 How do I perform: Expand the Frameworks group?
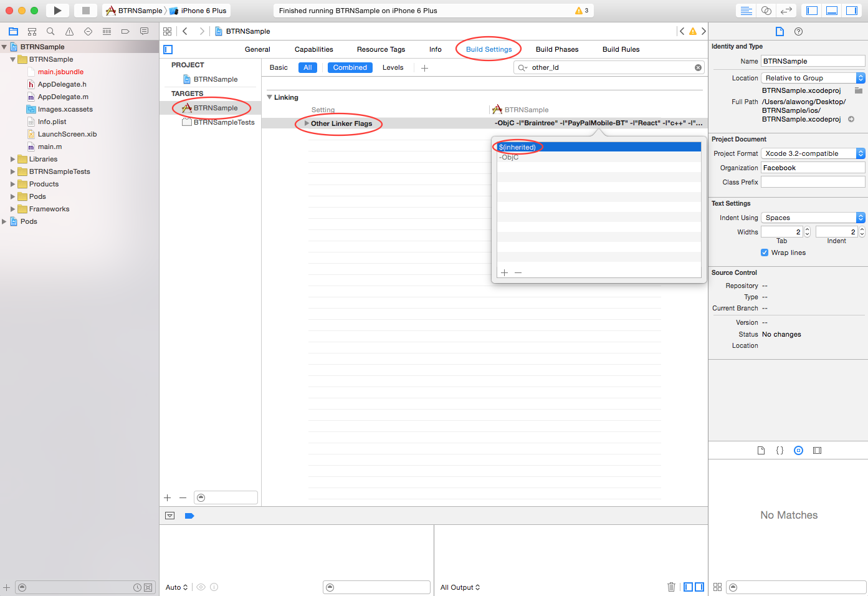click(12, 209)
